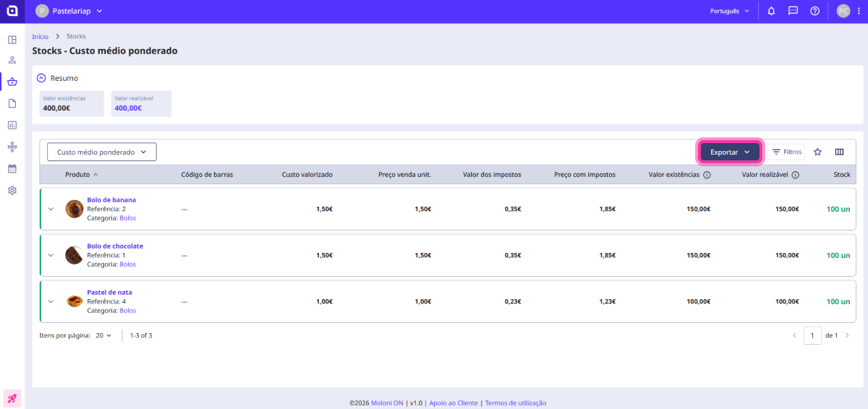Open the three-dot menu beside avatar
Image resolution: width=868 pixels, height=409 pixels.
click(x=857, y=11)
